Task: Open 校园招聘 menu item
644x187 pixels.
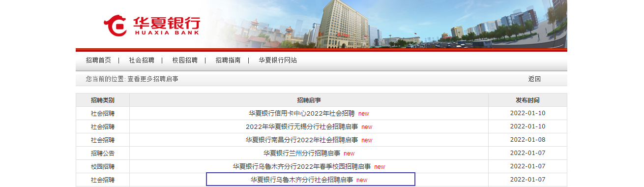Action: 185,60
